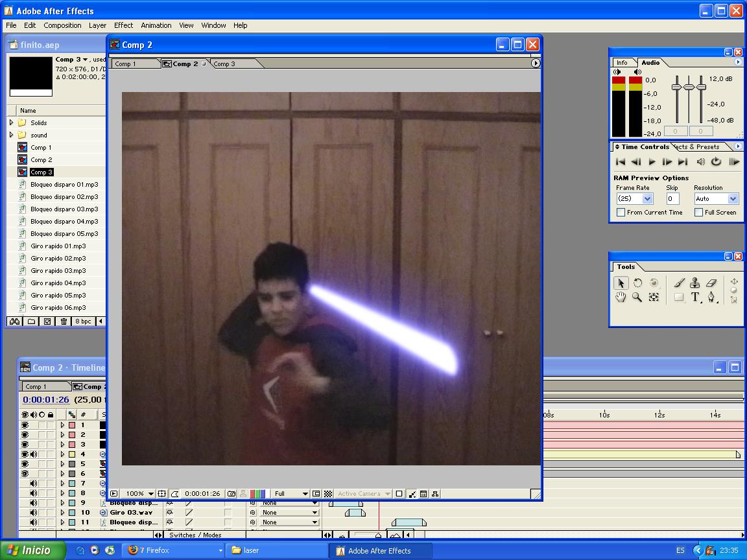Click title/action safe icon in Comp viewer
This screenshot has height=560, width=747.
coord(162,494)
